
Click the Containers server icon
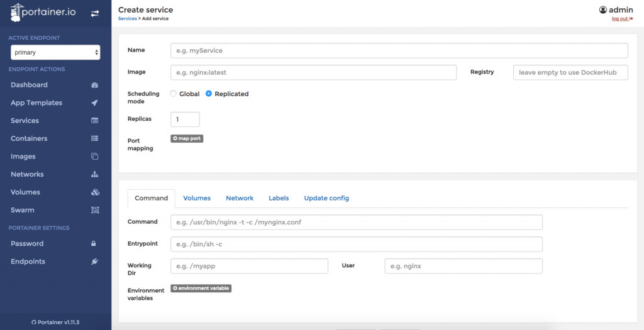pos(95,138)
